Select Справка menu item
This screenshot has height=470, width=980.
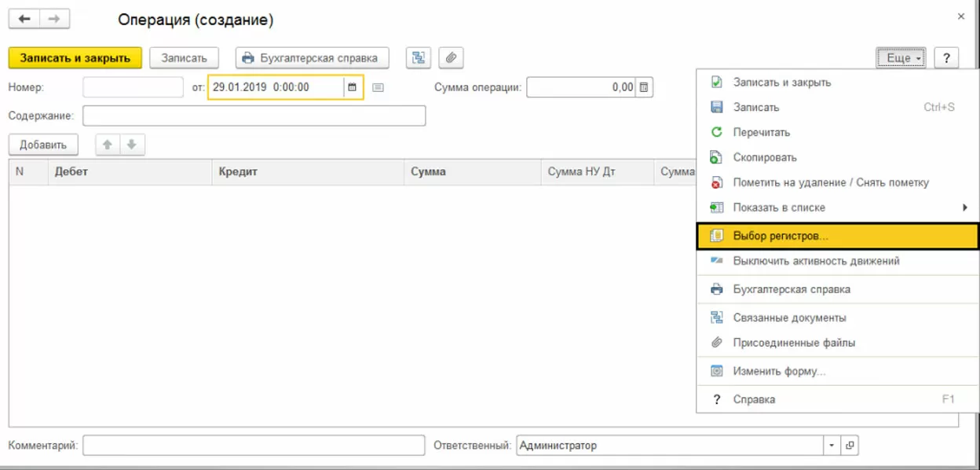(837, 399)
